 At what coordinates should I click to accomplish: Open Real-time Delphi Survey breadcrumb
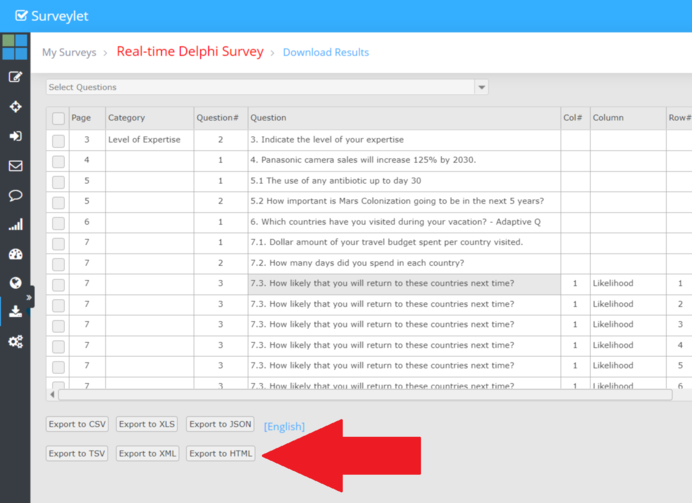(x=190, y=52)
